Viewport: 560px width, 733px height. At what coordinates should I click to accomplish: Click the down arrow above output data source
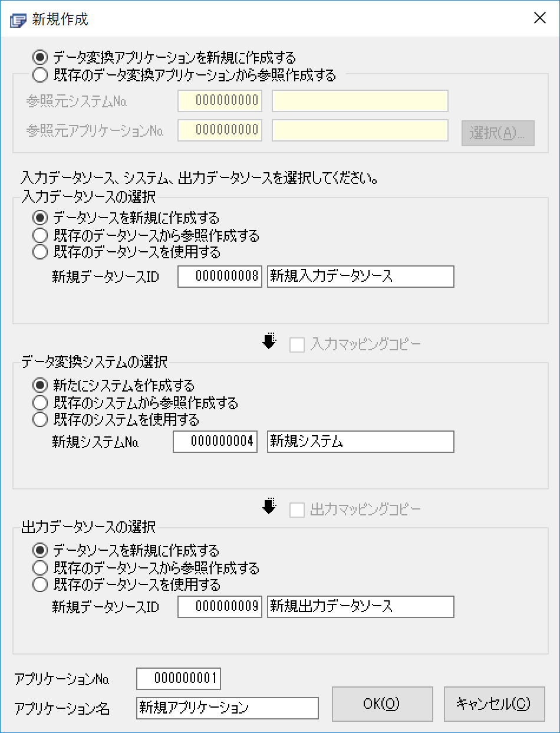(269, 507)
